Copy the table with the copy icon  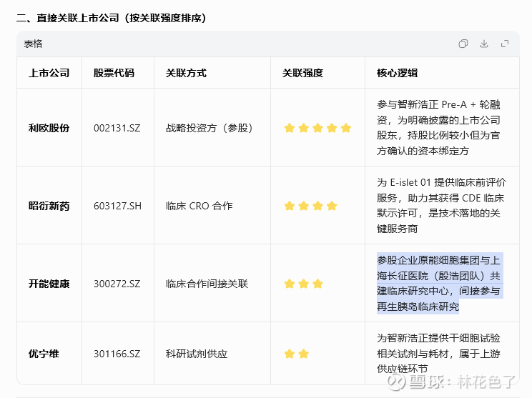click(x=463, y=44)
